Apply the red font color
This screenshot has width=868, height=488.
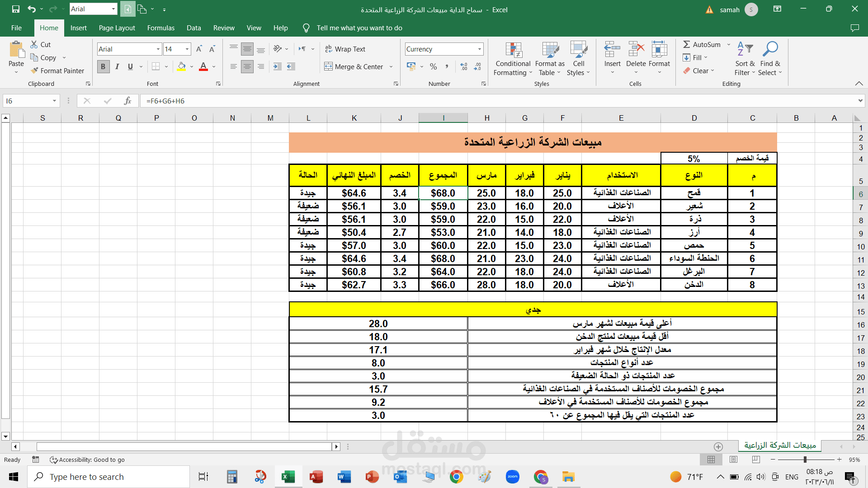tap(203, 66)
